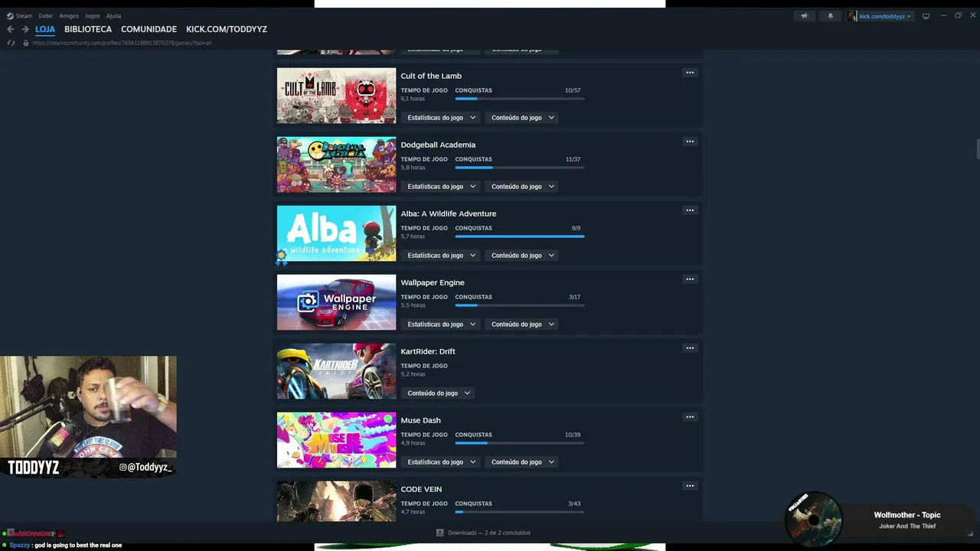980x551 pixels.
Task: Click Wallpaper Engine achievements progress bar
Action: (520, 305)
